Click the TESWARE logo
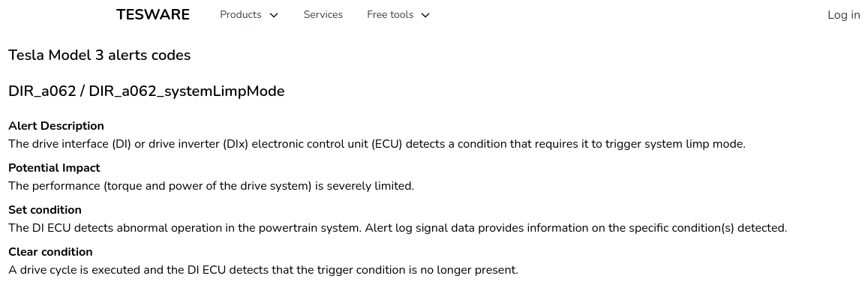Screen dimensions: 868x282 tap(153, 15)
